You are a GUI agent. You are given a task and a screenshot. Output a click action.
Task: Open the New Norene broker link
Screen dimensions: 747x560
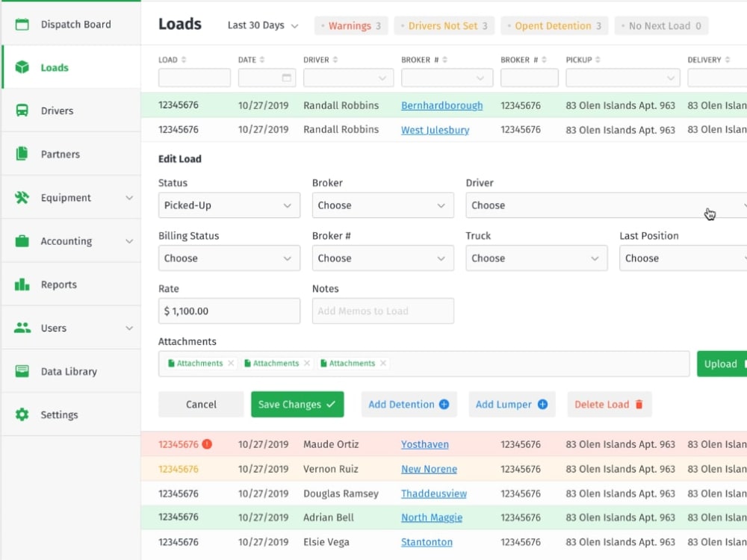click(429, 469)
